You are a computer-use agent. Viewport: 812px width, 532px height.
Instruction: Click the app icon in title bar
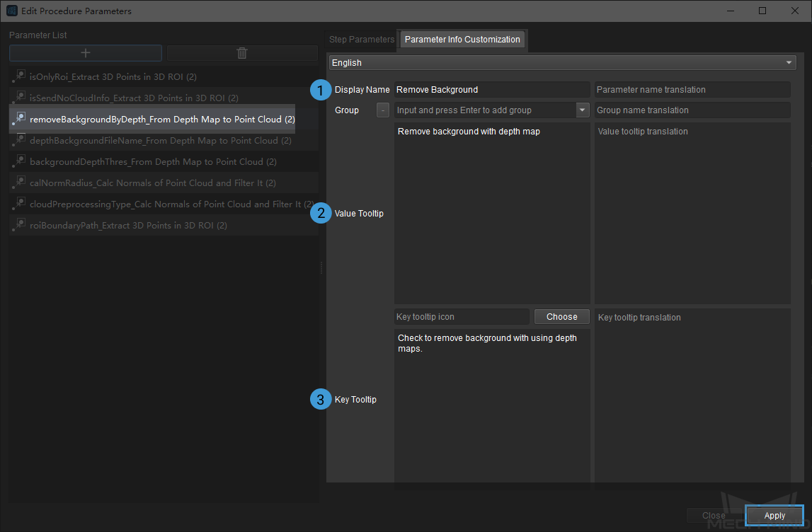point(11,11)
